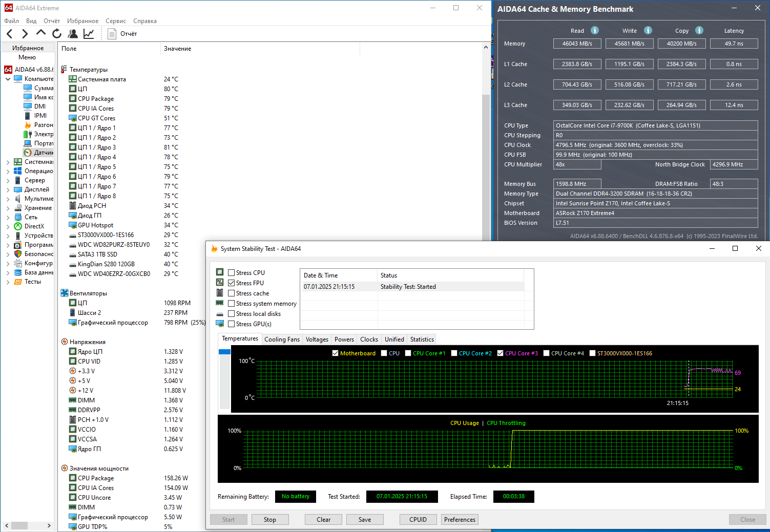Select the Разгон overclock flame icon

pos(28,125)
